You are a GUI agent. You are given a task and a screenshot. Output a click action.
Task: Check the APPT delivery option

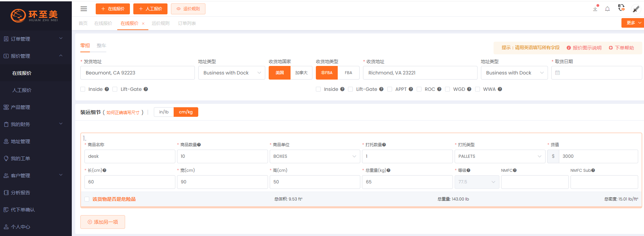(x=389, y=89)
